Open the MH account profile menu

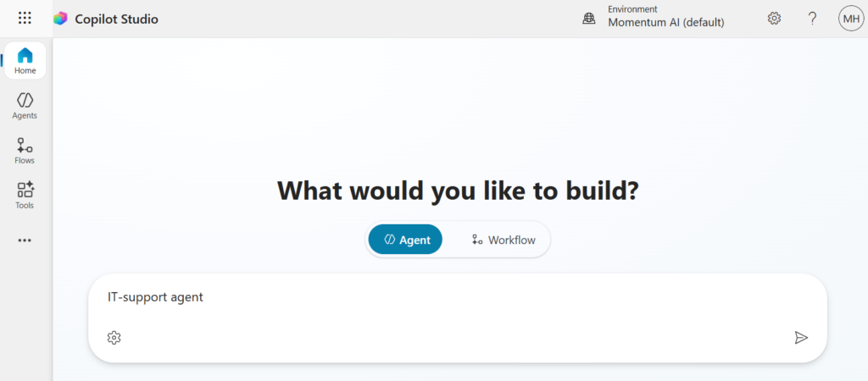point(850,18)
